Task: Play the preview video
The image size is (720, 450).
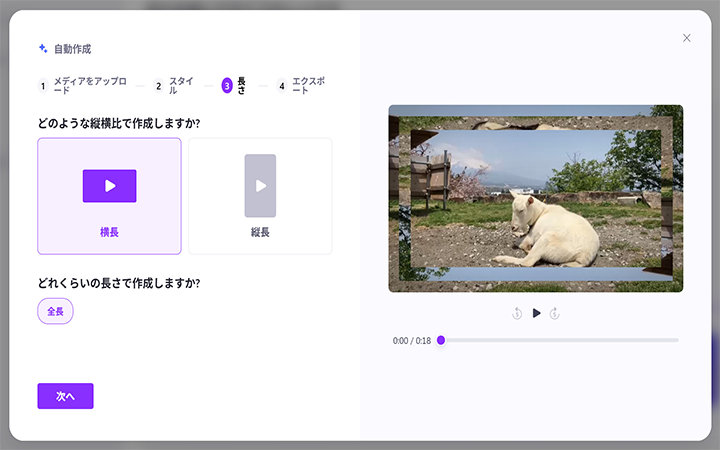Action: pyautogui.click(x=536, y=313)
